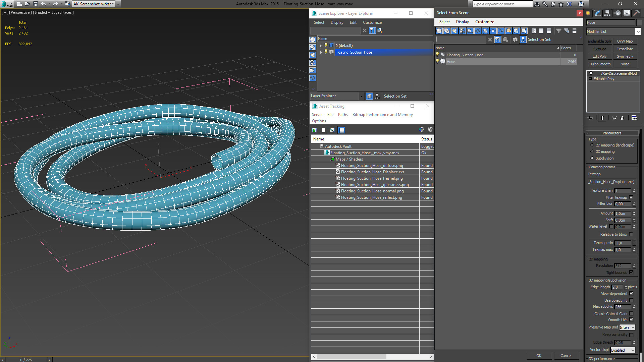644x362 pixels.
Task: Open Paths menu in Asset Tracking
Action: [x=343, y=115]
